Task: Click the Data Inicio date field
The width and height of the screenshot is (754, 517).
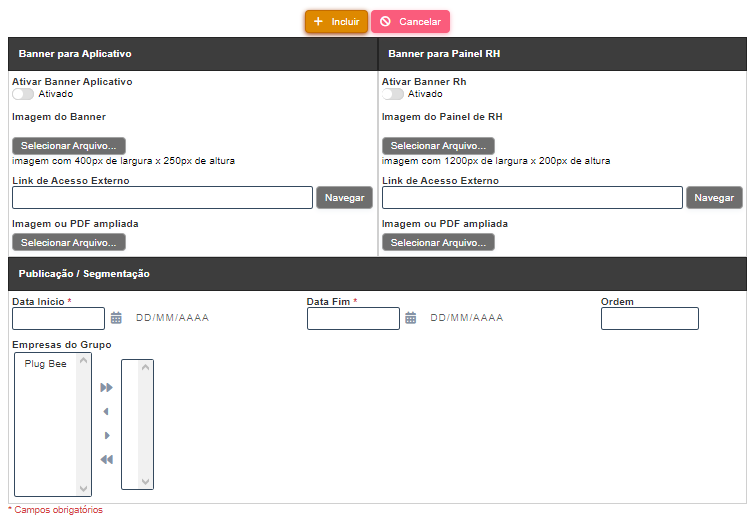Action: click(58, 318)
